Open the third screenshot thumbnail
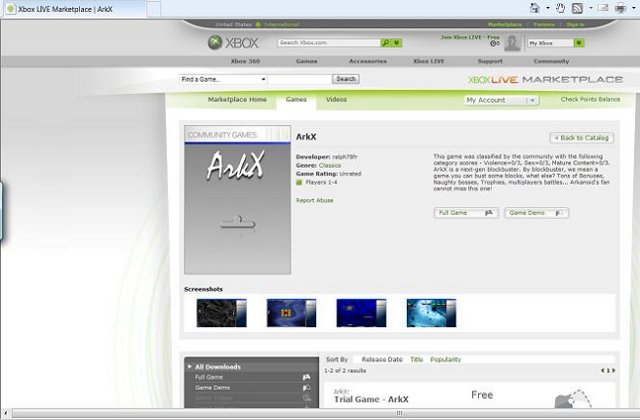 coord(361,313)
